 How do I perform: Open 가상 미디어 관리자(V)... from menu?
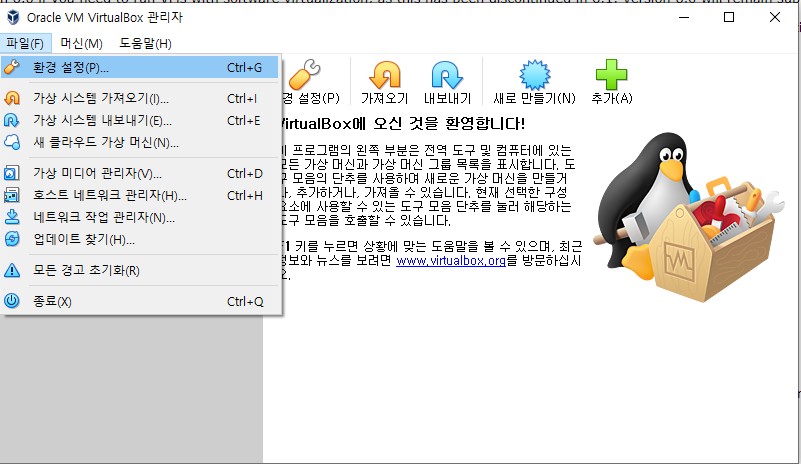(x=139, y=173)
